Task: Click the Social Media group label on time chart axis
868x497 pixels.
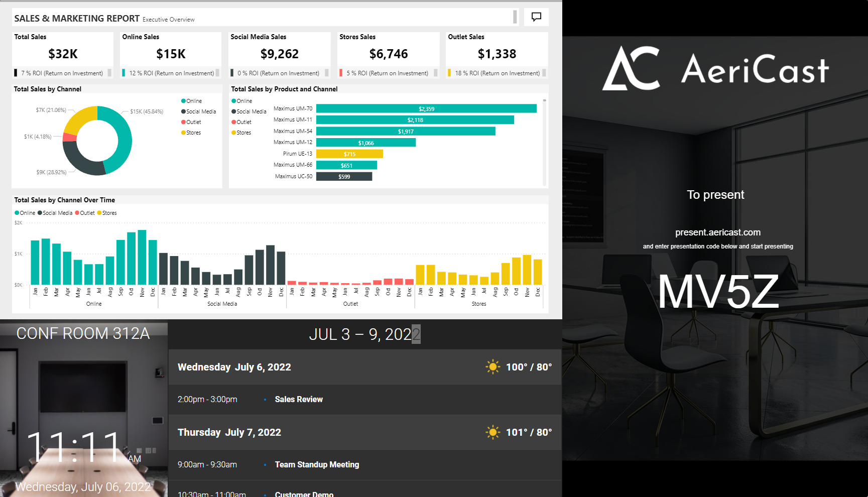Action: (x=222, y=304)
